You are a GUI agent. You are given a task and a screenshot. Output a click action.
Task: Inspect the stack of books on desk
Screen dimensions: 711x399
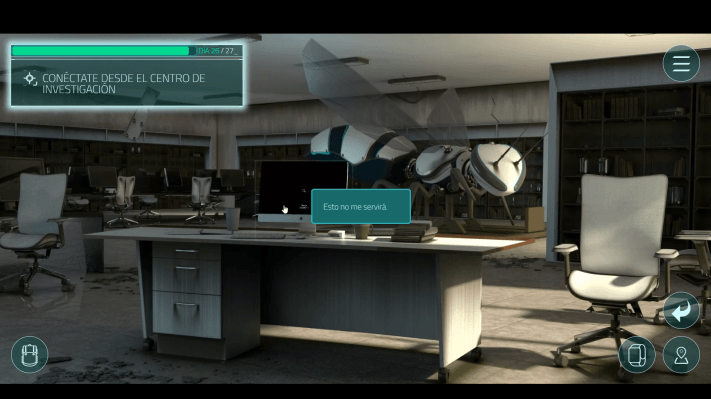tap(414, 232)
